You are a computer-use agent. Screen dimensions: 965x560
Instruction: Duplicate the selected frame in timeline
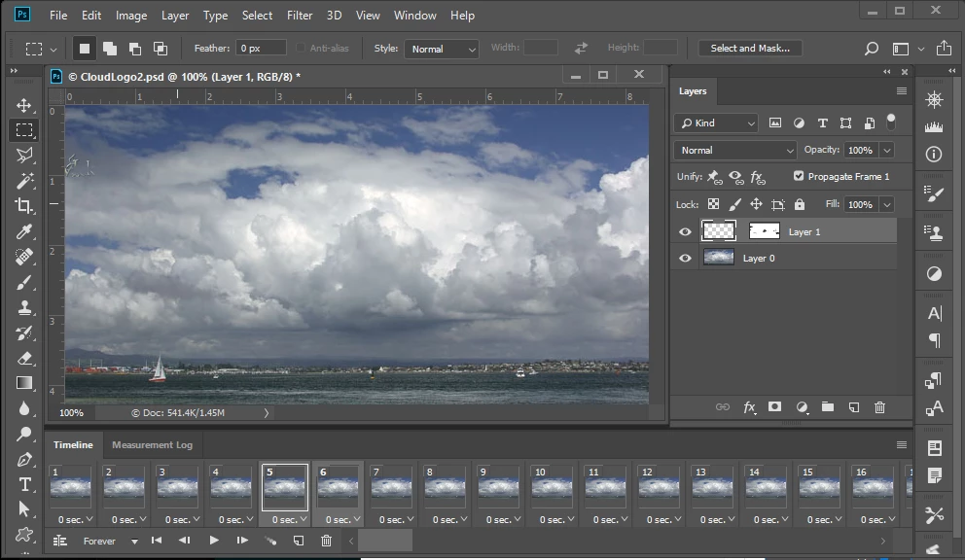pyautogui.click(x=299, y=541)
